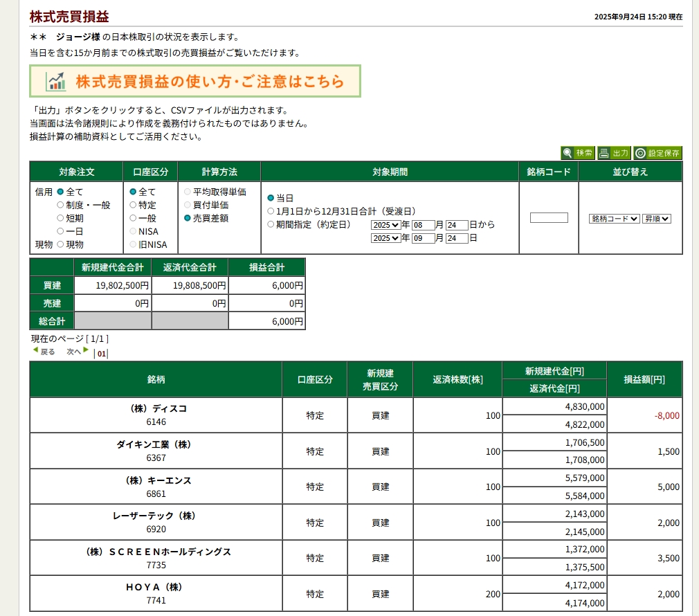Go to next page with 次へ arrow
The height and width of the screenshot is (616, 699).
point(78,352)
